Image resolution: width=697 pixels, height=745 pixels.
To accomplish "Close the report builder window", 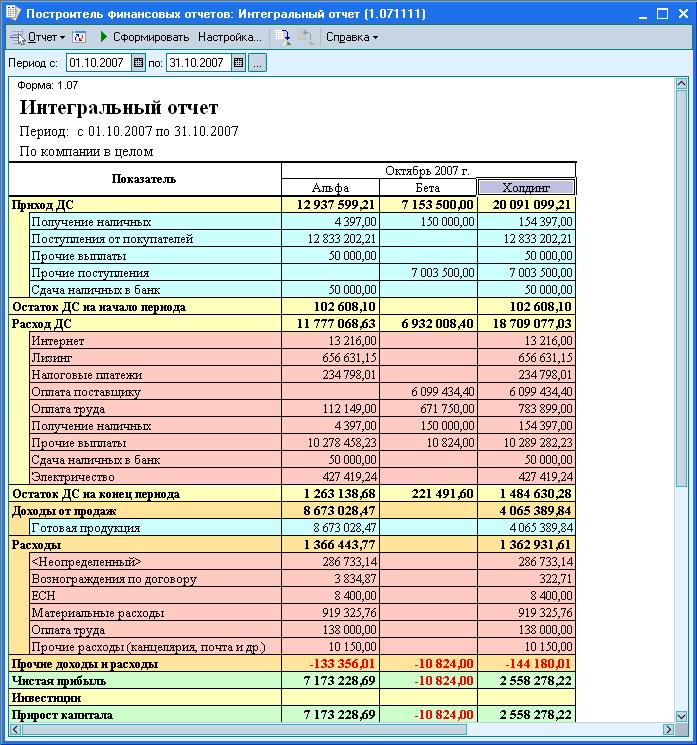I will click(x=683, y=14).
